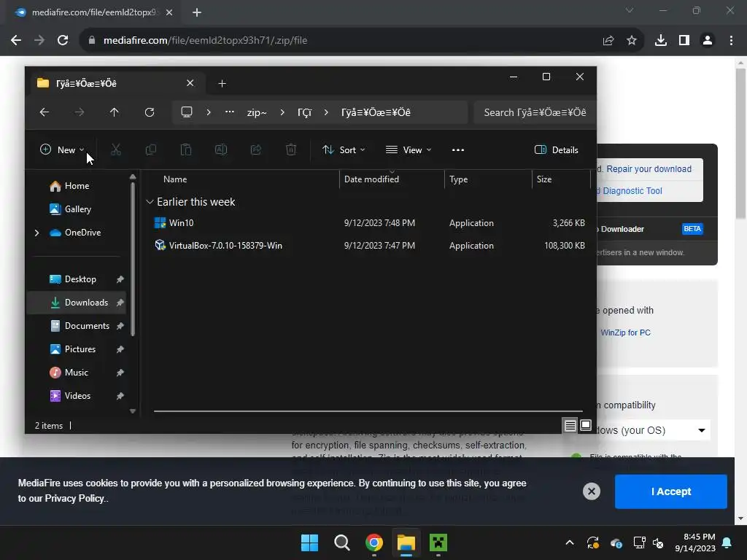
Task: Unpin Desktop using its pin icon
Action: (x=120, y=279)
